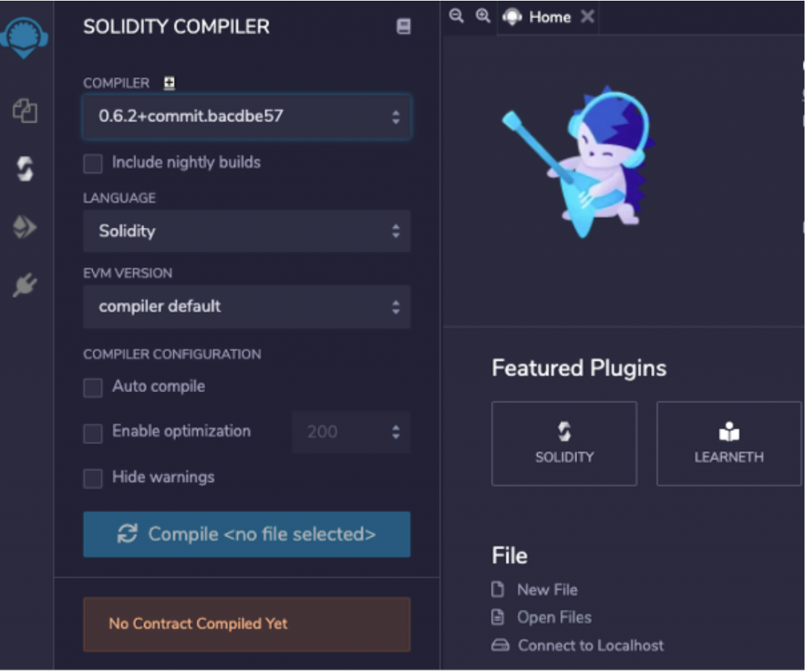The height and width of the screenshot is (672, 805).
Task: Click the COMPILER CONFIGURATION label
Action: 172,354
